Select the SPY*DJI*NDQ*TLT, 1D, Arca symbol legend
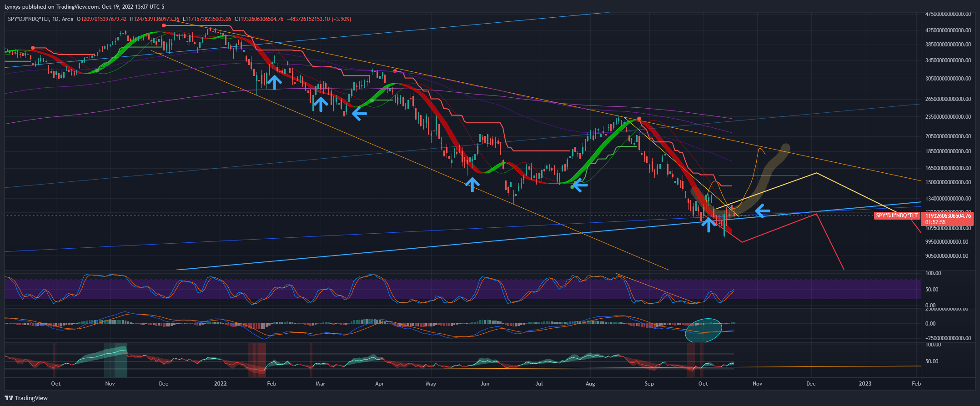 (x=40, y=19)
